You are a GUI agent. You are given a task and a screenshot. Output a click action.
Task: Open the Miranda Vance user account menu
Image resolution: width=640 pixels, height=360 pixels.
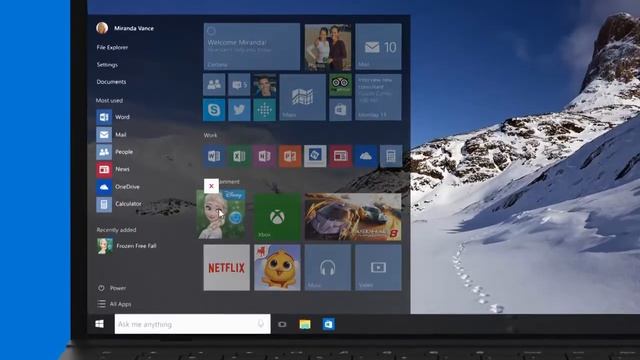pyautogui.click(x=125, y=28)
